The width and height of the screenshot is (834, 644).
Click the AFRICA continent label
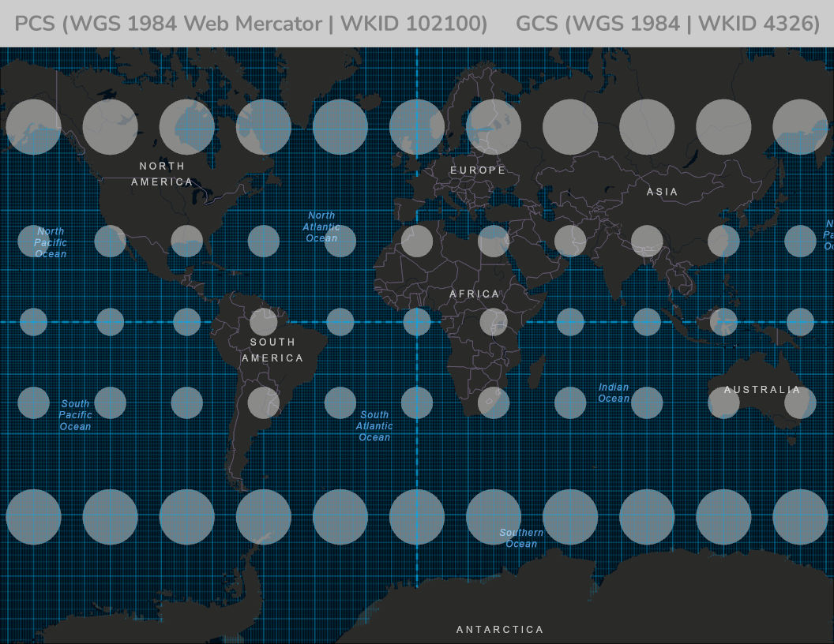pos(475,294)
